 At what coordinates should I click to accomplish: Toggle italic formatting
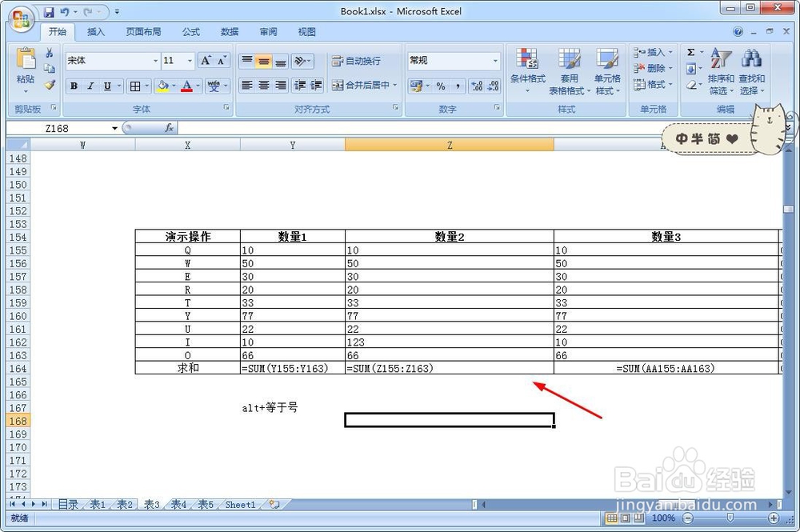point(90,86)
